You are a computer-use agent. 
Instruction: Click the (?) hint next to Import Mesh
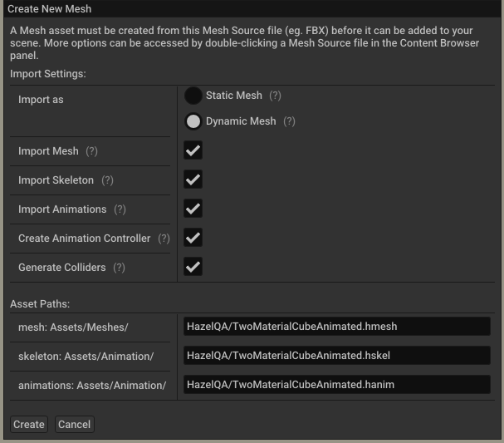point(91,151)
